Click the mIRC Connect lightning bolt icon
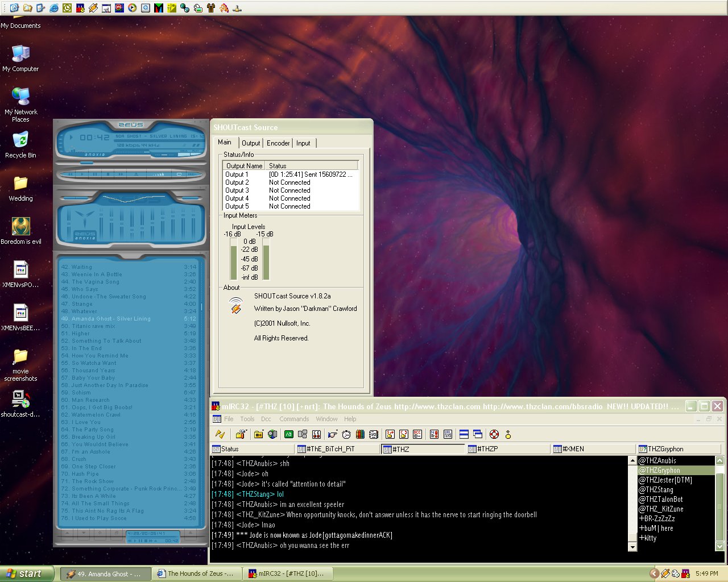 [x=220, y=434]
